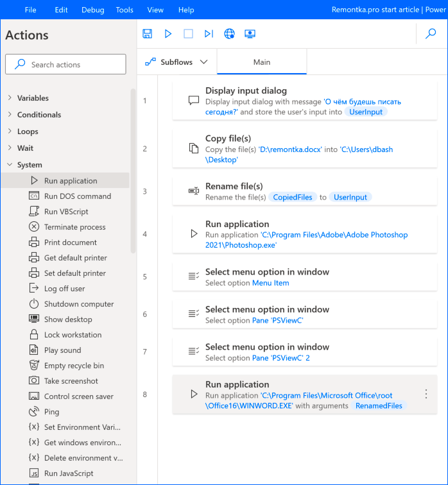Screen dimensions: 448x485
Task: Expand the Wait category
Action: coord(10,148)
